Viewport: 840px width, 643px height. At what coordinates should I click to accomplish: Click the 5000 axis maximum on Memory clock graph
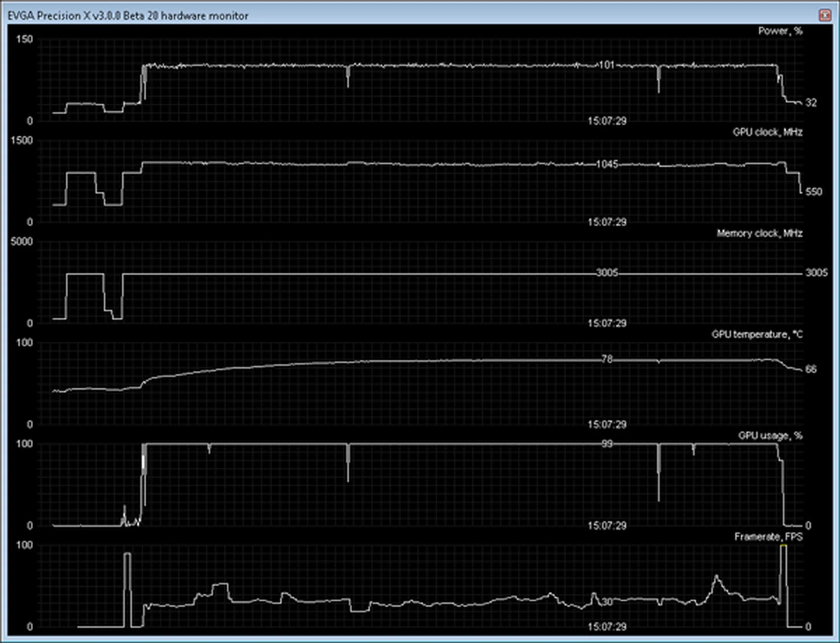[21, 242]
